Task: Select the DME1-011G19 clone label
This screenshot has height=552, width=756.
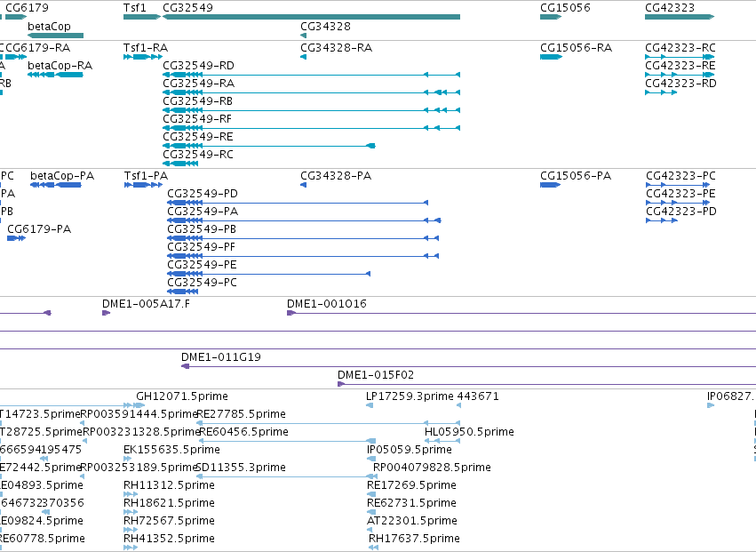Action: pos(221,357)
